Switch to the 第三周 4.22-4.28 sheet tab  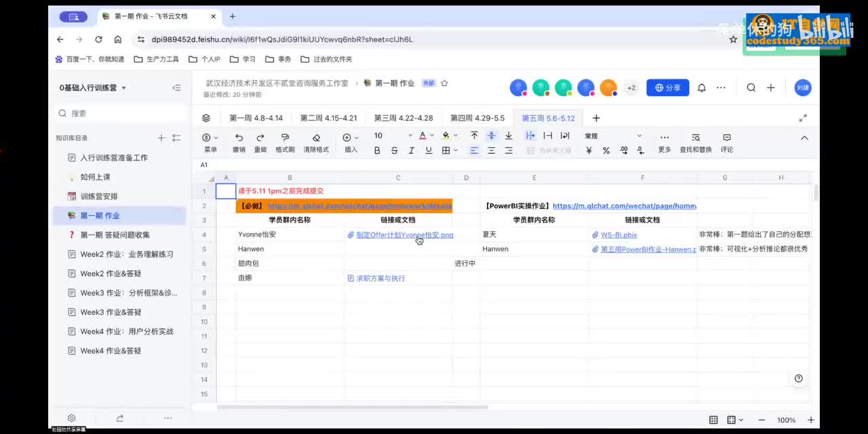tap(403, 118)
